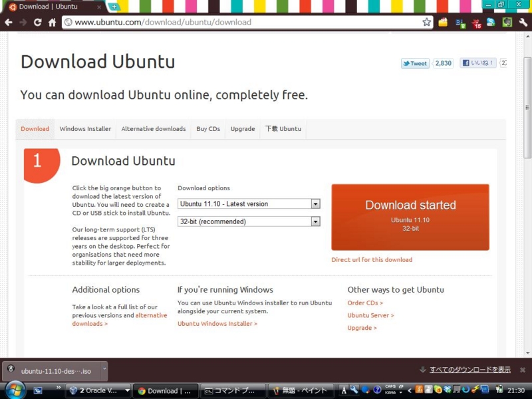Open the Hatena bookmark B! extension

[460, 23]
